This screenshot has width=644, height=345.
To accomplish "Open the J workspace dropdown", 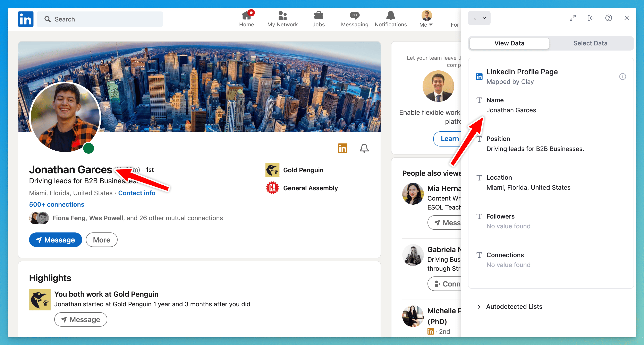I will tap(479, 18).
